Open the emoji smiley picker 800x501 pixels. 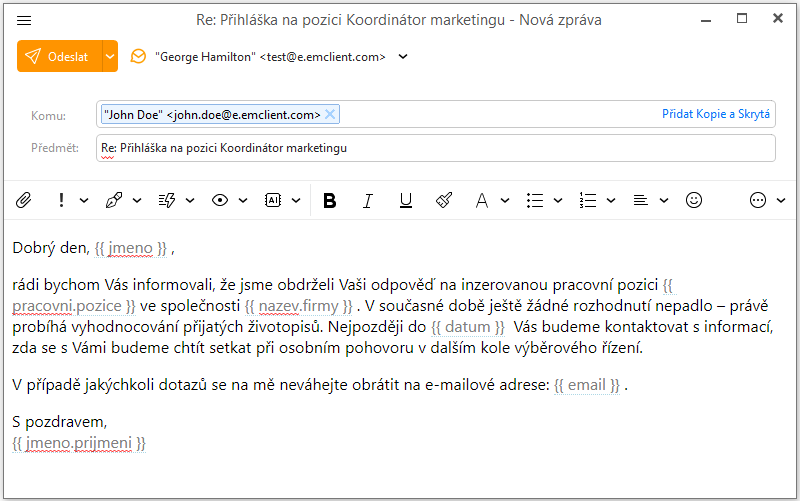click(x=693, y=200)
